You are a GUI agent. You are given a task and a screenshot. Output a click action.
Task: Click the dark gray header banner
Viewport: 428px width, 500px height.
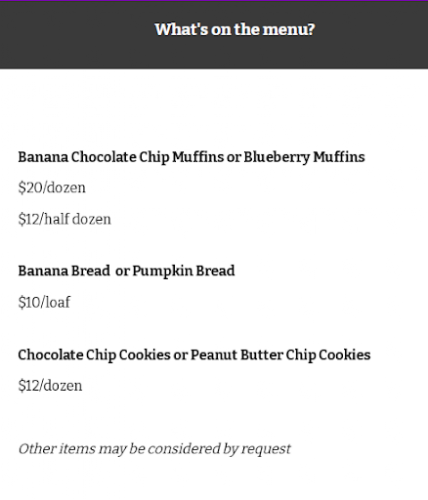click(214, 35)
